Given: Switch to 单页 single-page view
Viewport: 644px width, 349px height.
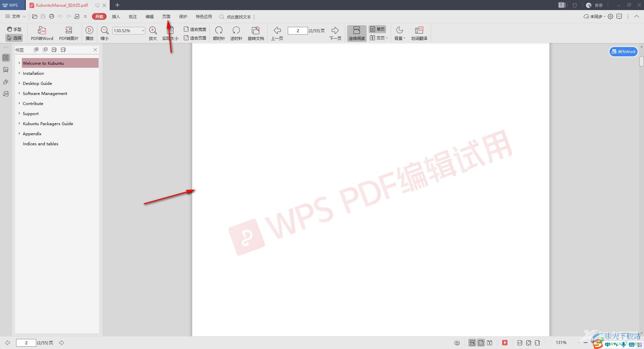Looking at the screenshot, I should (x=377, y=29).
